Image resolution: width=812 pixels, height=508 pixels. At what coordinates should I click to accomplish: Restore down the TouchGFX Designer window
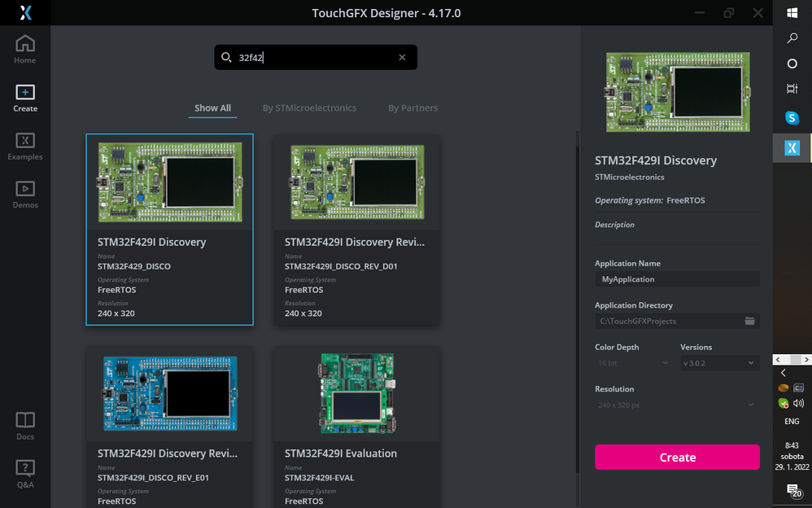729,12
